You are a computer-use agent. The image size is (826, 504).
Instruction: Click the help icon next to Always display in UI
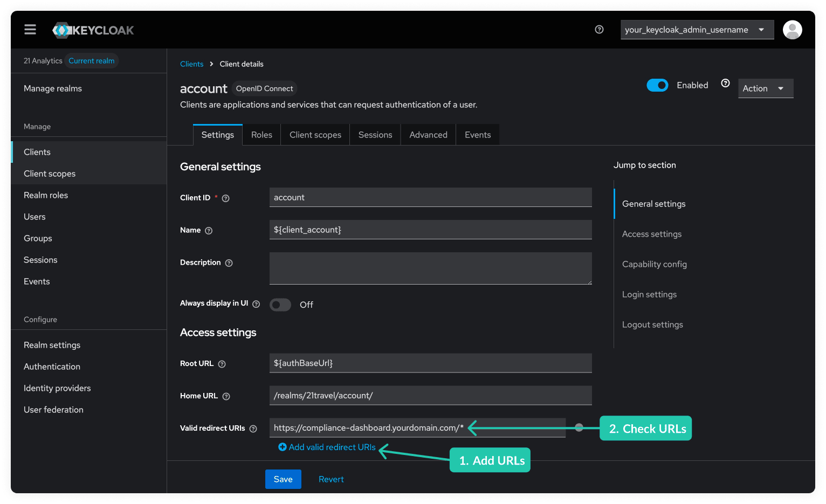click(256, 303)
